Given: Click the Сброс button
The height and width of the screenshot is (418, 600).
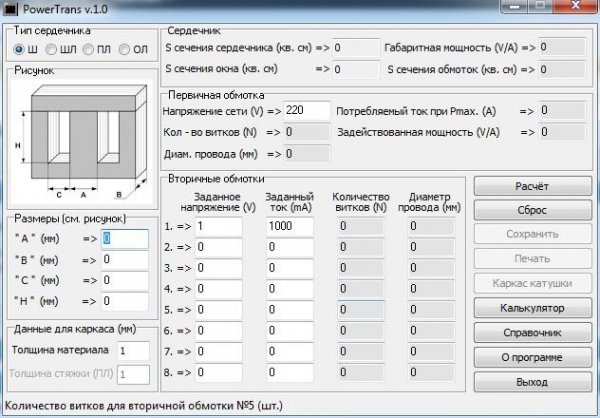Looking at the screenshot, I should click(533, 210).
